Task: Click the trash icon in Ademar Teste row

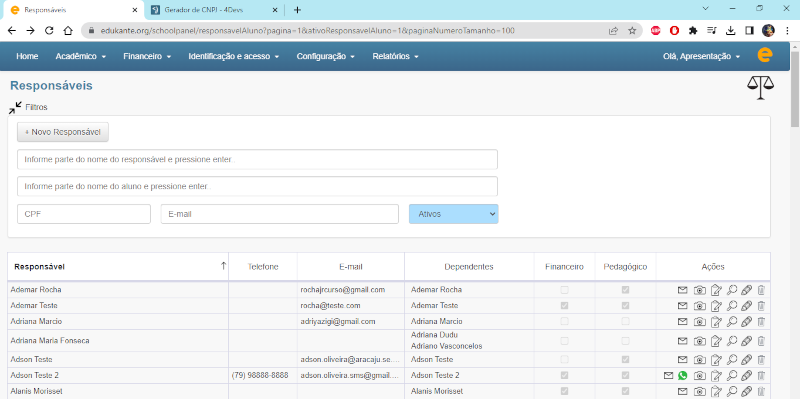Action: coord(761,306)
